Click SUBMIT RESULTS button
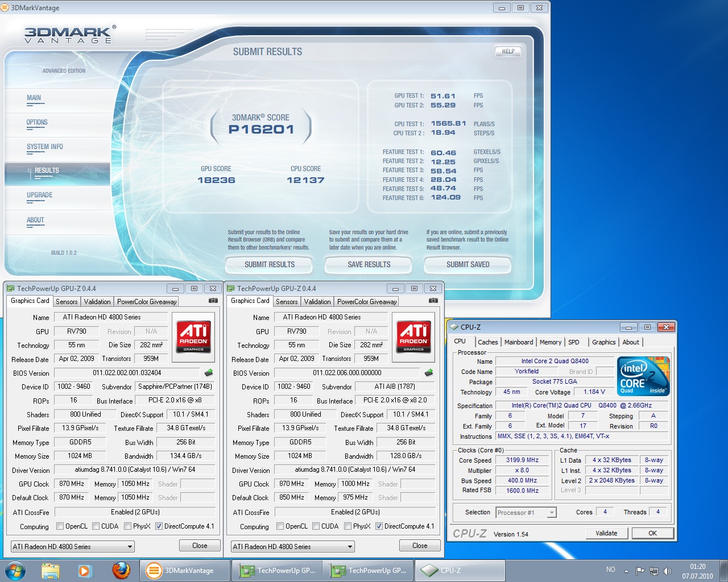 click(x=269, y=264)
